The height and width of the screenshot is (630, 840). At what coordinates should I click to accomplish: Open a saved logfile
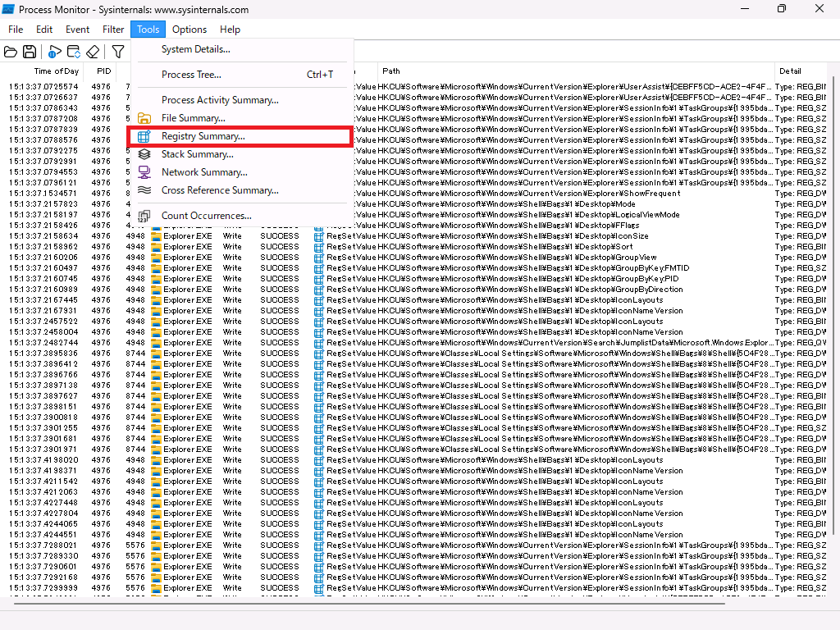(x=12, y=52)
